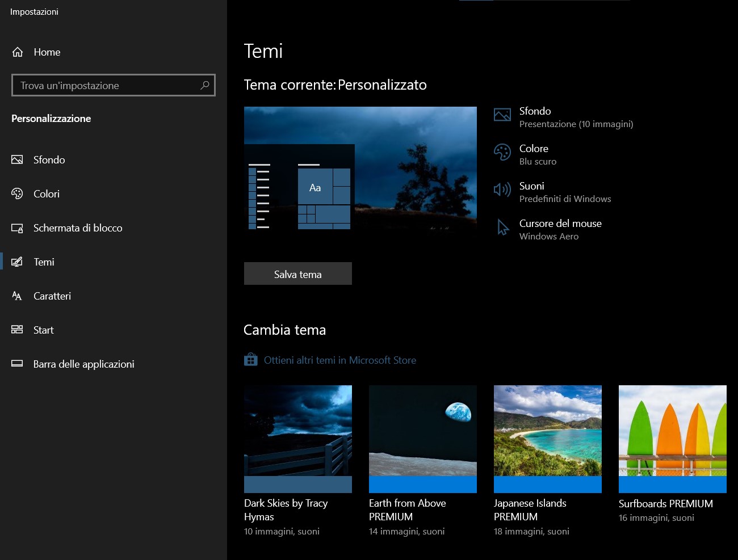Click the Impostazioni window title
Screen dimensions: 738x560
[x=34, y=12]
